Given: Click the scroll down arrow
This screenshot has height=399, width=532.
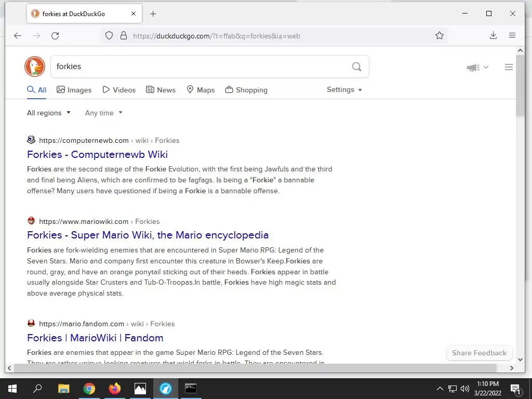Looking at the screenshot, I should point(520,360).
